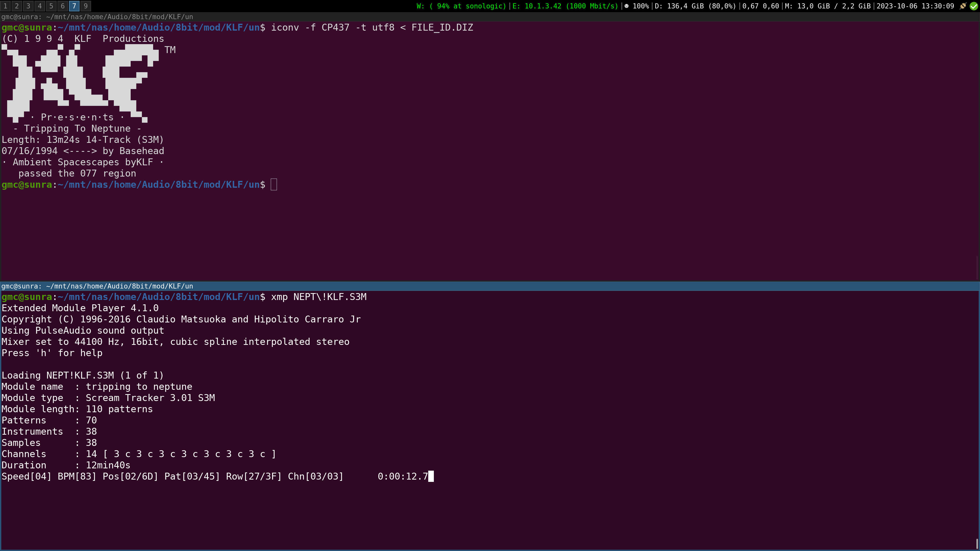Click the plug tray icon beside the clock
The image size is (980, 551).
click(x=963, y=6)
